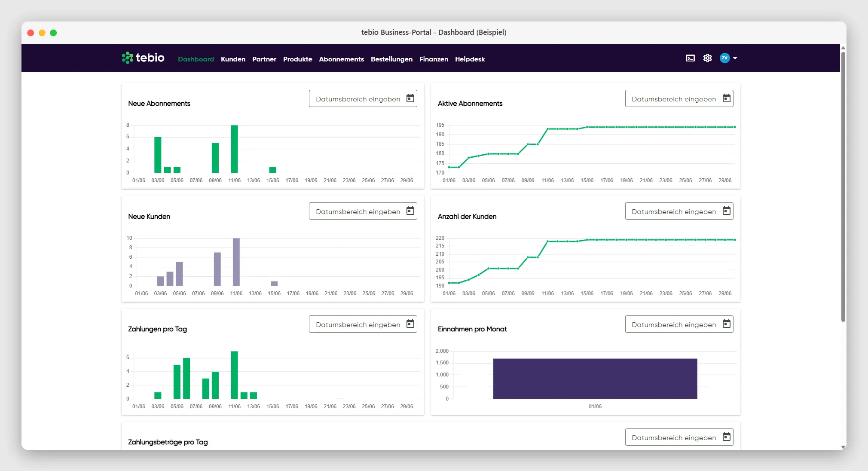
Task: Open the Partner menu item
Action: 264,59
